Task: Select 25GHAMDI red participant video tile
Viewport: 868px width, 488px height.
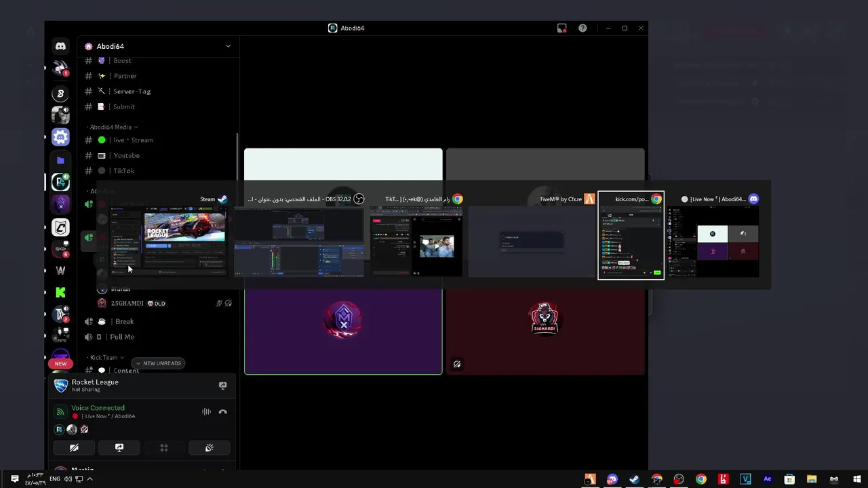Action: (x=545, y=331)
